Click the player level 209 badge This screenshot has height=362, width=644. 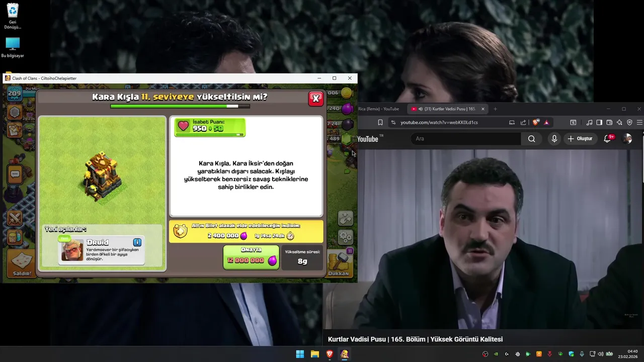pyautogui.click(x=15, y=93)
